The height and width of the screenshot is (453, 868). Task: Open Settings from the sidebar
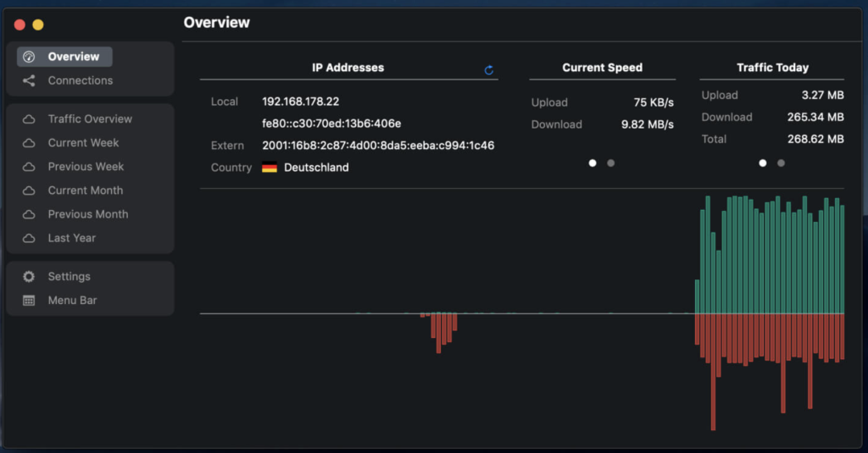click(x=70, y=277)
